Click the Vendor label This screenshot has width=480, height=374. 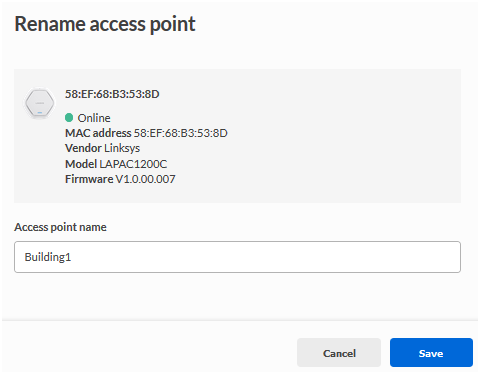pos(83,148)
